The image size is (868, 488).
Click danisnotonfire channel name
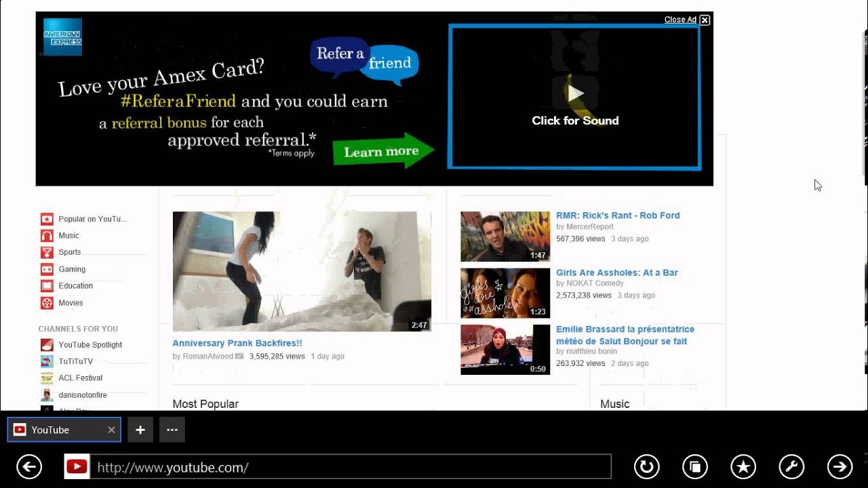click(x=83, y=395)
